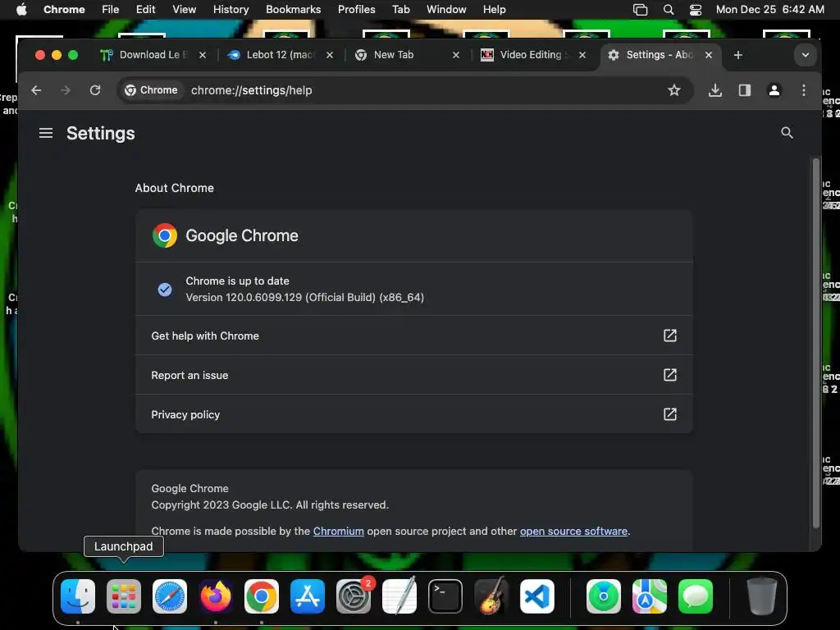This screenshot has width=840, height=630.
Task: Go back using the browser back arrow
Action: pos(36,90)
